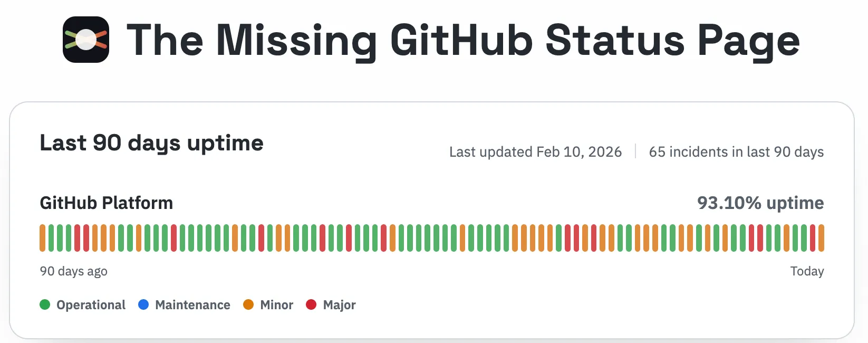
Task: Click the blue Maintenance legend dot
Action: point(142,304)
